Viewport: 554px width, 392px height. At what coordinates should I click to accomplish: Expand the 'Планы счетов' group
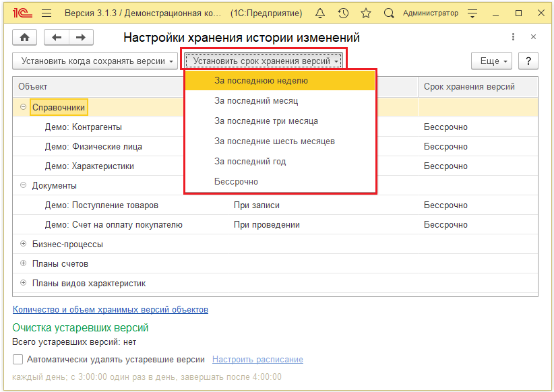(x=24, y=263)
